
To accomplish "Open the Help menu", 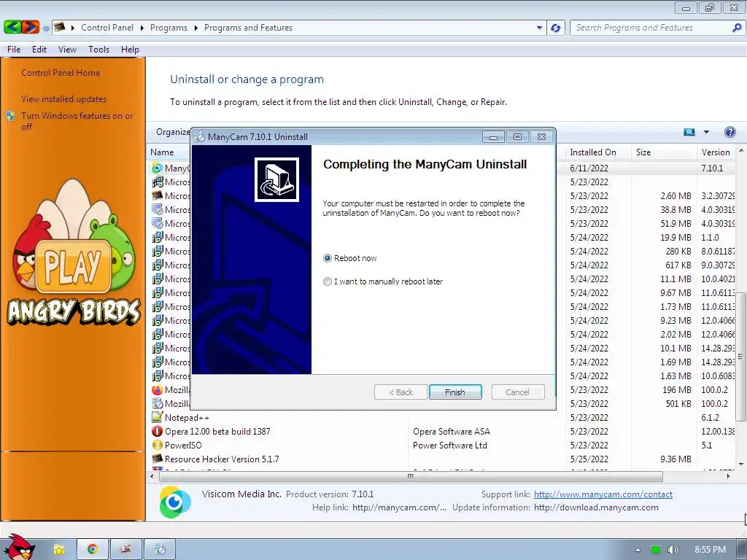I will click(x=130, y=50).
